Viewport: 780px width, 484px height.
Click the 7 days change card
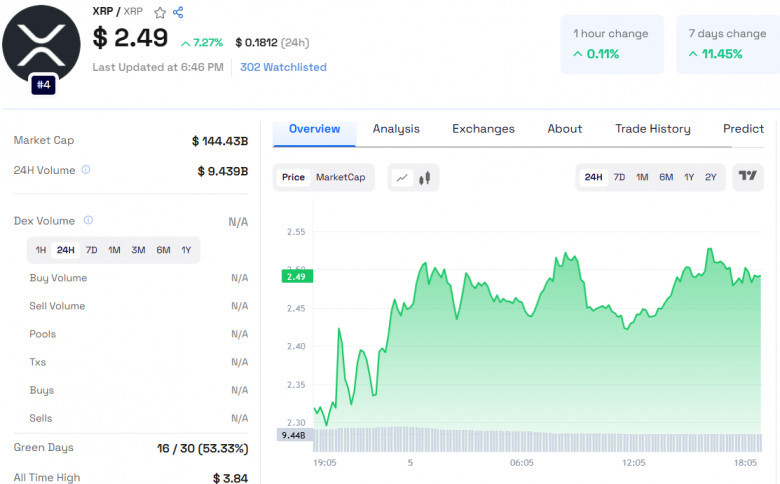pos(728,44)
